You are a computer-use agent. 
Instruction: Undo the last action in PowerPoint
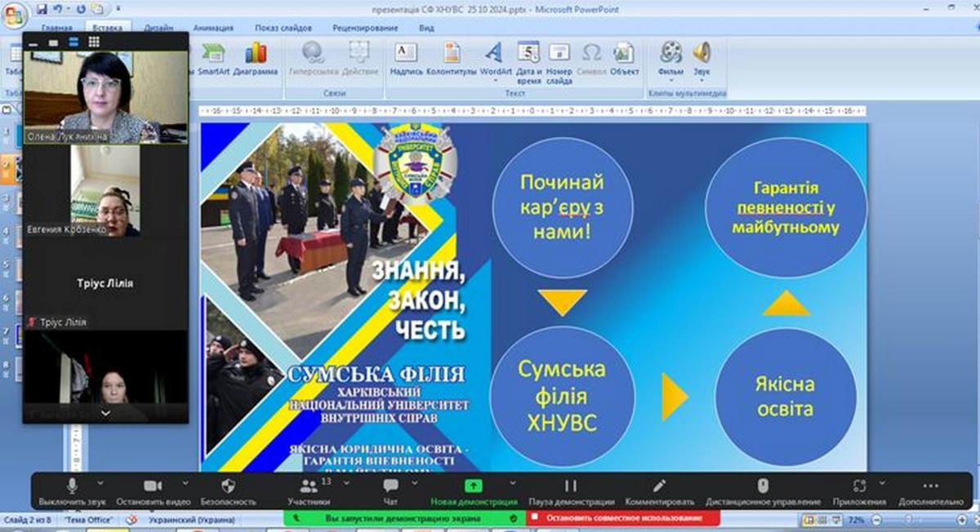[x=57, y=9]
